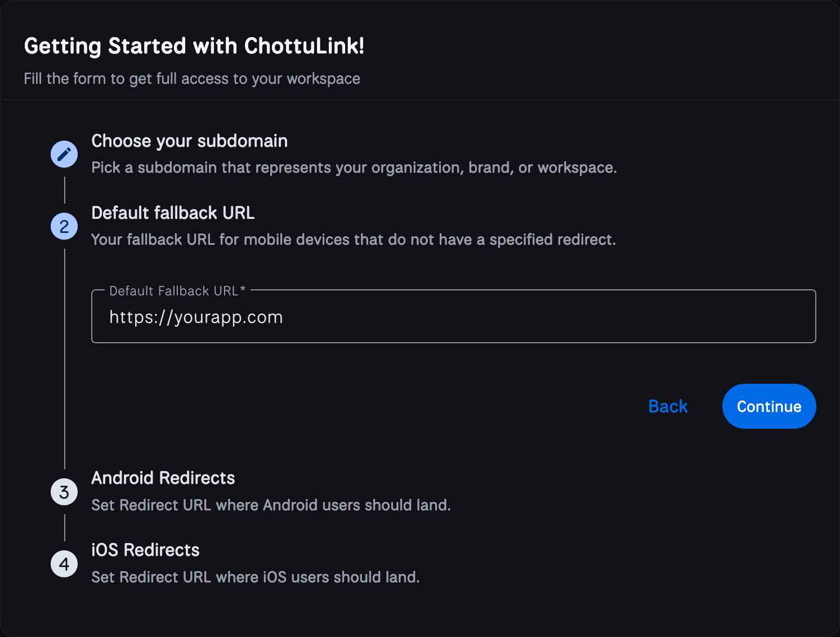Viewport: 840px width, 637px height.
Task: Click the workspace access subtitle text
Action: point(192,78)
